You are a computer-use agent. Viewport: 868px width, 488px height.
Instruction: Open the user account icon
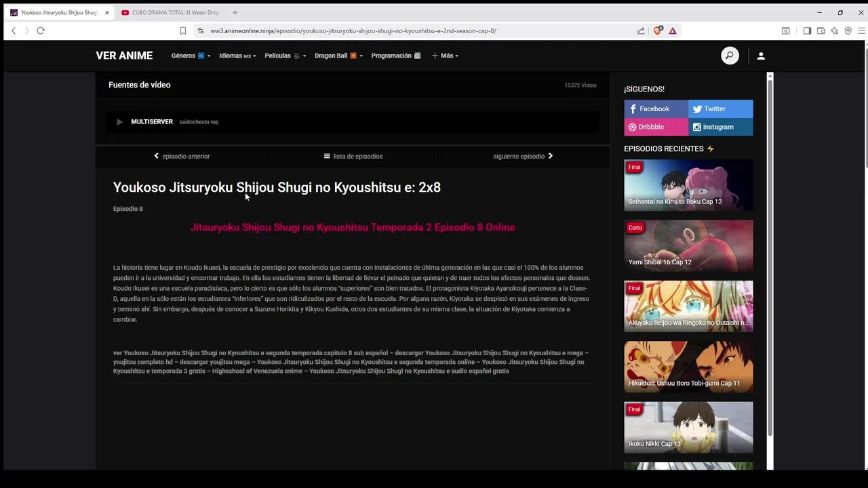pyautogui.click(x=761, y=56)
